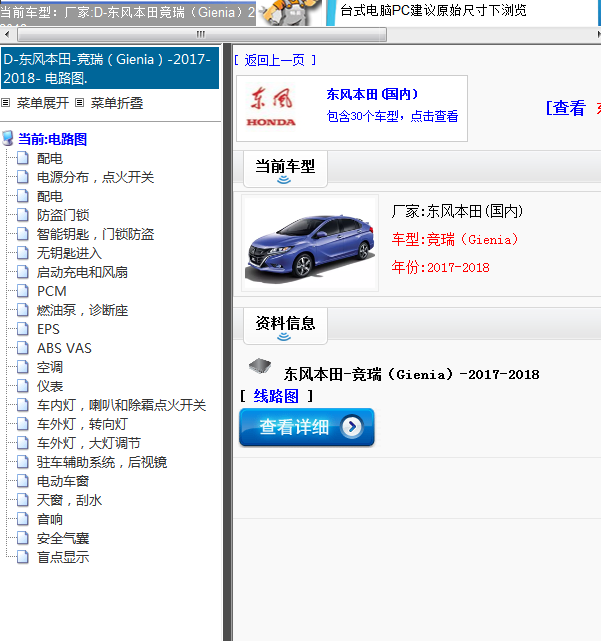Open the 电源分布，点火开关 diagram

point(95,177)
